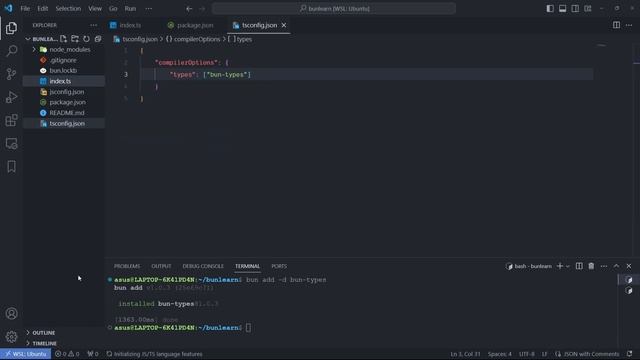Click the command center search box

[x=333, y=9]
